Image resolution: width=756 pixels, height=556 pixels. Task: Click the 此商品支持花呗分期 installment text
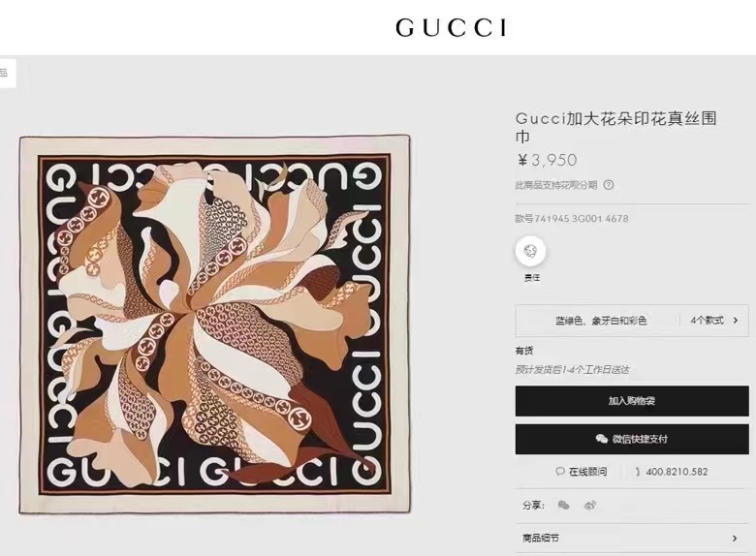point(556,185)
